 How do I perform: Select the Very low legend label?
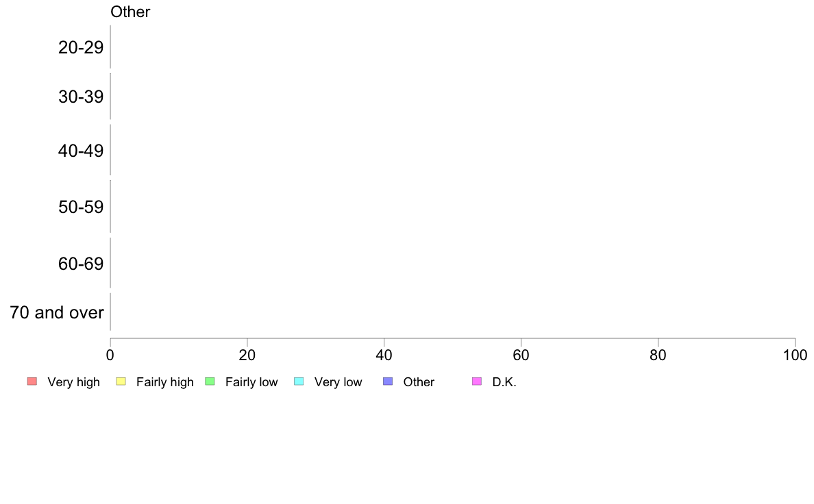[338, 382]
